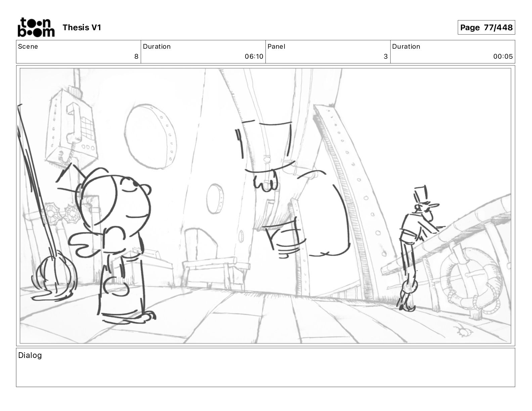Click the storyboard panel drawing thumbnail
The image size is (532, 411).
265,205
